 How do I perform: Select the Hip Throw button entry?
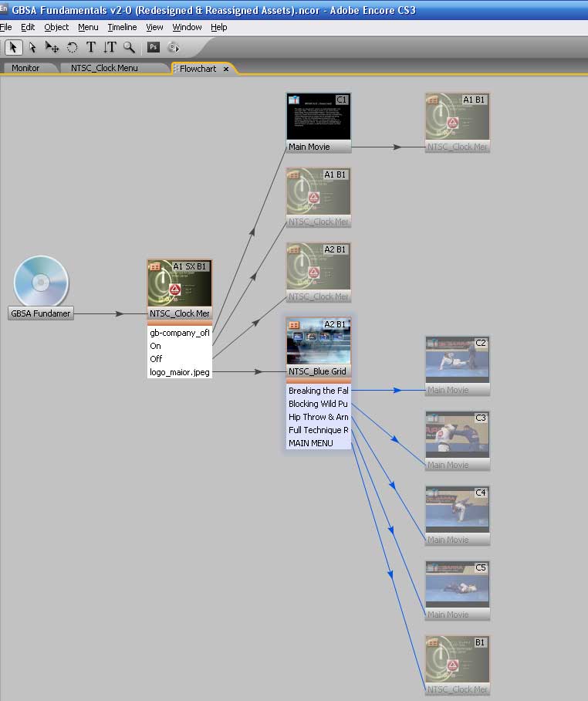pos(318,417)
